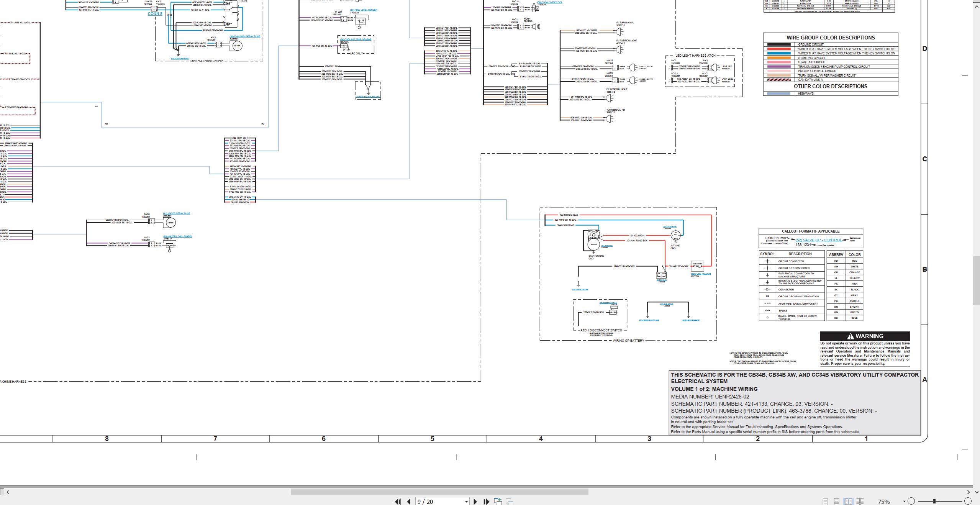Click the zoom slider handle
Image resolution: width=980 pixels, height=505 pixels.
click(934, 501)
